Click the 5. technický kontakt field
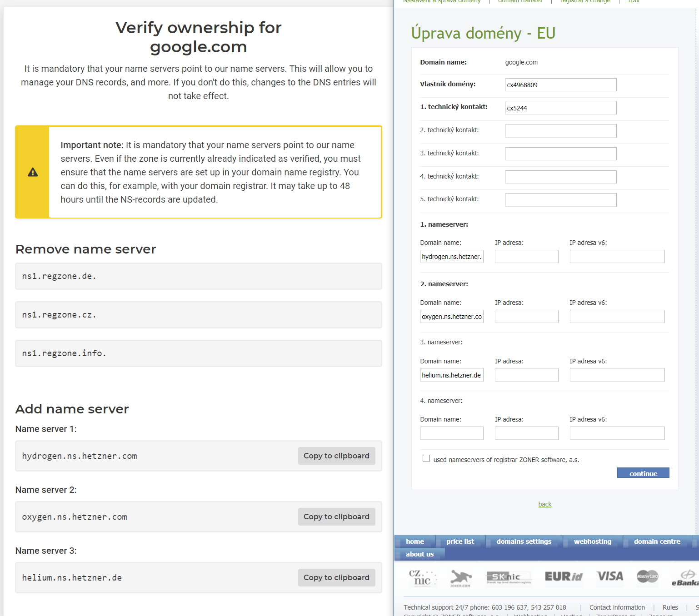The height and width of the screenshot is (616, 699). 561,200
